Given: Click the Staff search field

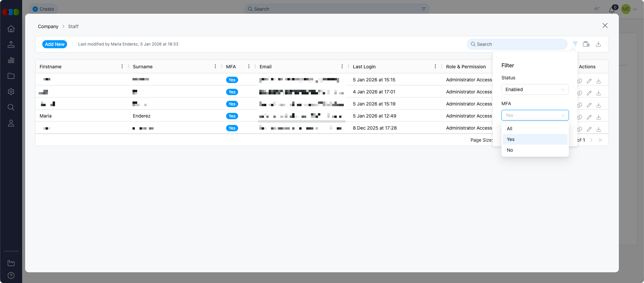Looking at the screenshot, I should click(x=517, y=44).
